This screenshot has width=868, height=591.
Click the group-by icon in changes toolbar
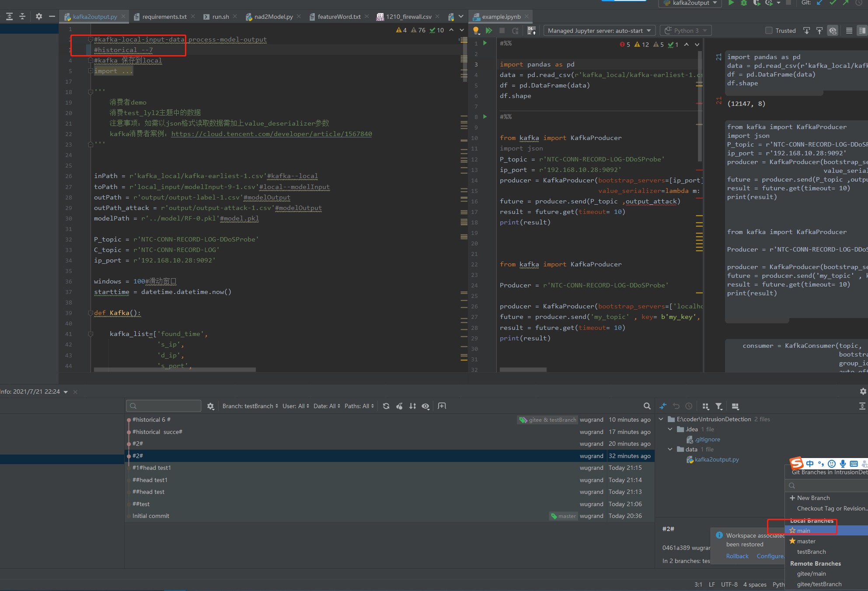[705, 406]
